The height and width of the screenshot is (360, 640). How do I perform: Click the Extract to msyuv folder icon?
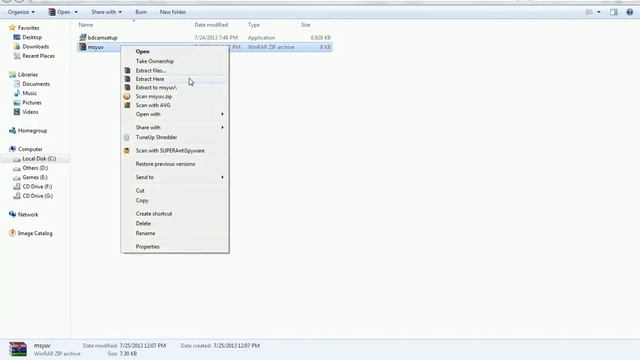pos(127,87)
